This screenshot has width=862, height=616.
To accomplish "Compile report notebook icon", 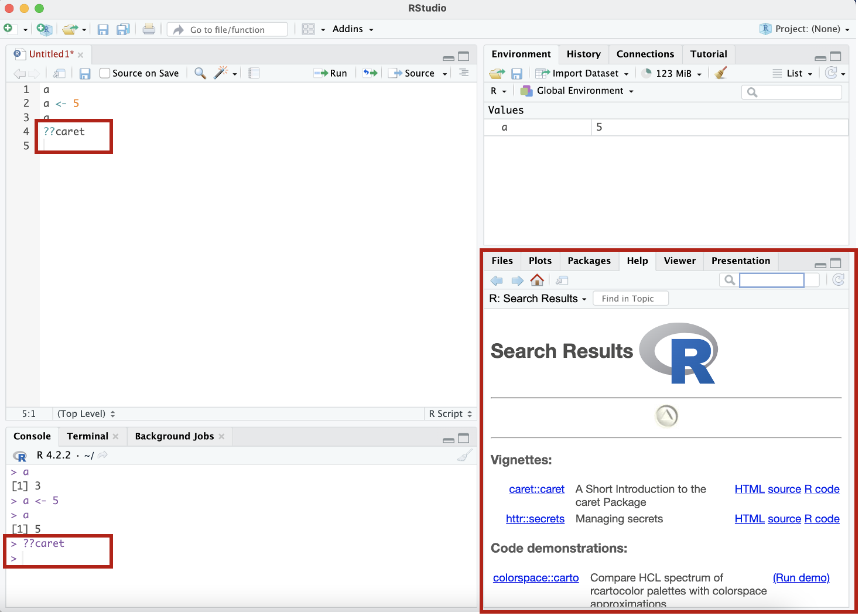I will 254,73.
